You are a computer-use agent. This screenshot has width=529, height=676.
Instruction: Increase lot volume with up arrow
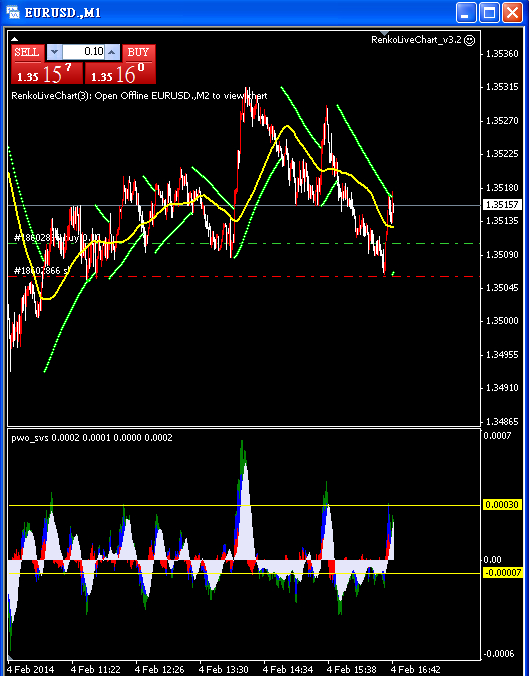coord(112,52)
